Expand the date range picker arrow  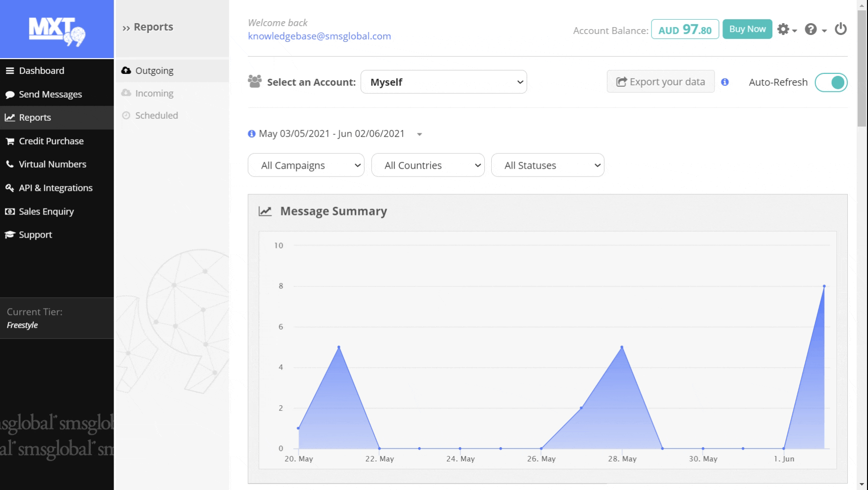(x=419, y=134)
